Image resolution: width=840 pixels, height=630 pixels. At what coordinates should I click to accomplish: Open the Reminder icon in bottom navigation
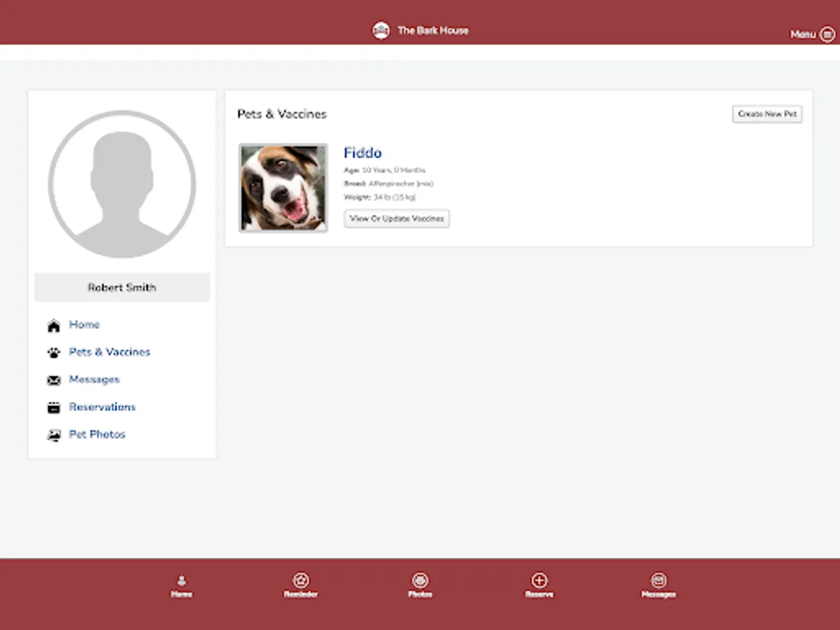pos(301,580)
